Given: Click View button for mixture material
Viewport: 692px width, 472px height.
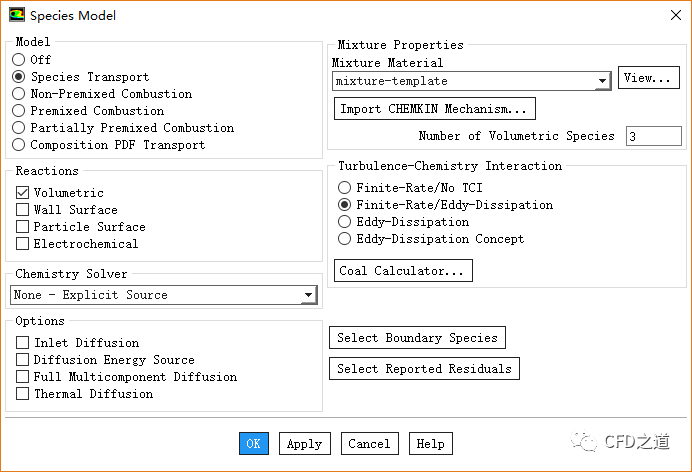Looking at the screenshot, I should [x=648, y=78].
